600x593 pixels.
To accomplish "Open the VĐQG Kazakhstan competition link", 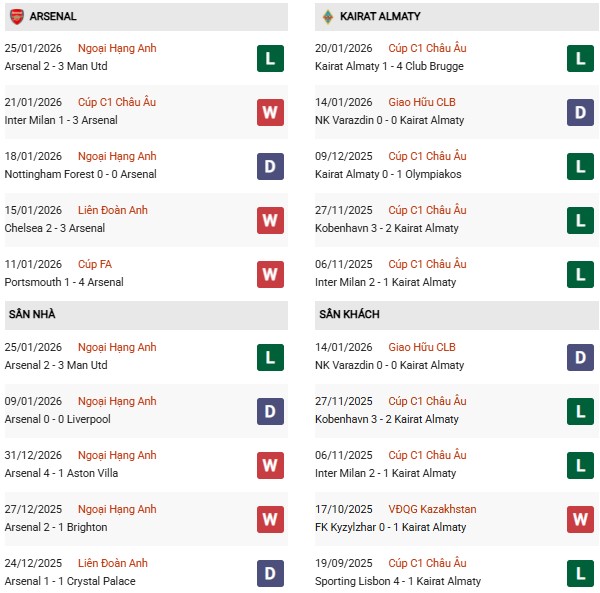I will (432, 509).
